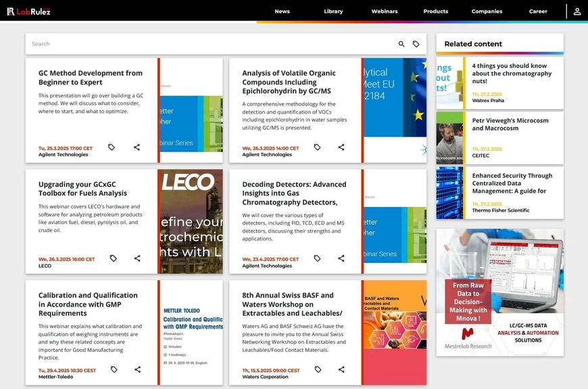Image resolution: width=588 pixels, height=389 pixels.
Task: Share the GC Method Development webinar
Action: coord(137,147)
